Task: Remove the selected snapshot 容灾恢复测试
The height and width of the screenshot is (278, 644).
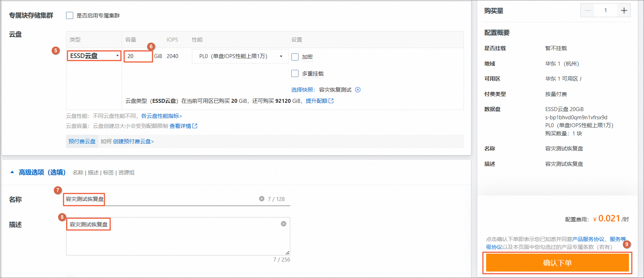Action: pos(358,90)
